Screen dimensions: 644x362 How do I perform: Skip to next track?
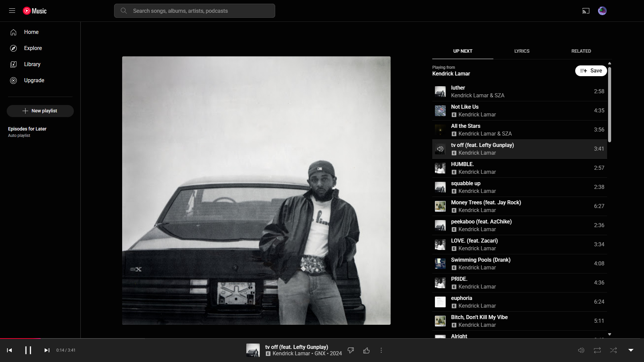tap(47, 350)
